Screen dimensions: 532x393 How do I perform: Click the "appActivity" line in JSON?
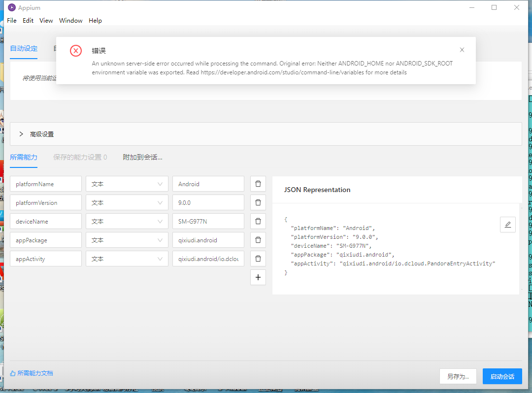point(393,263)
